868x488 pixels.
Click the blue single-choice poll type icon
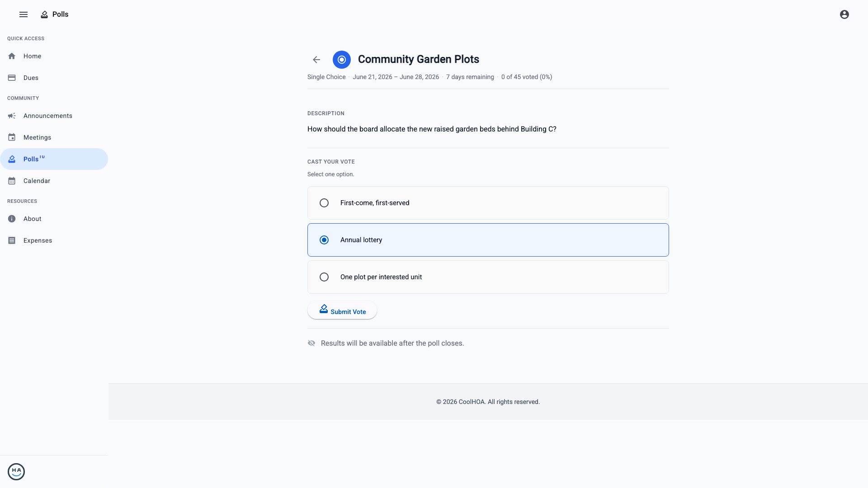342,60
